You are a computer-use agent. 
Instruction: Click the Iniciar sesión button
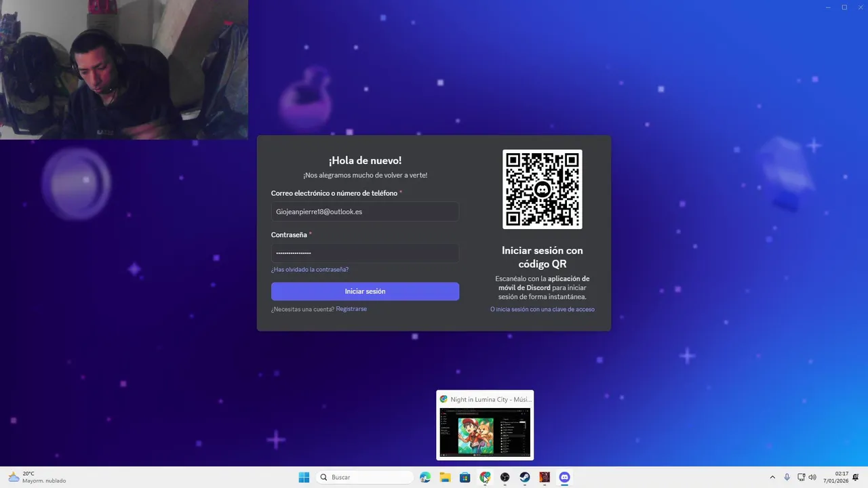tap(365, 291)
